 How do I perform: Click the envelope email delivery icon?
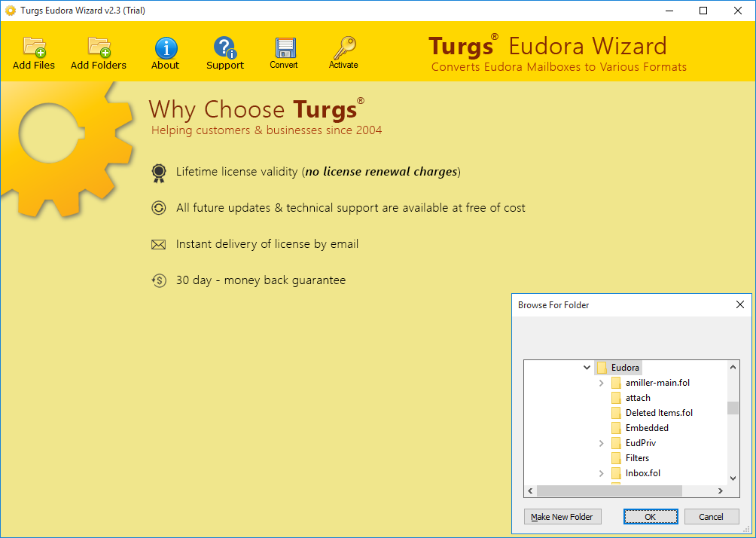point(159,245)
